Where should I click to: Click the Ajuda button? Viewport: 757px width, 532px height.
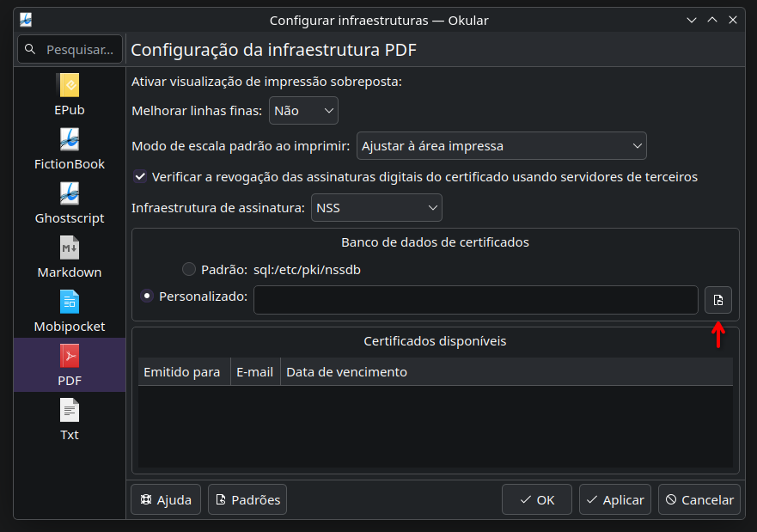(166, 499)
